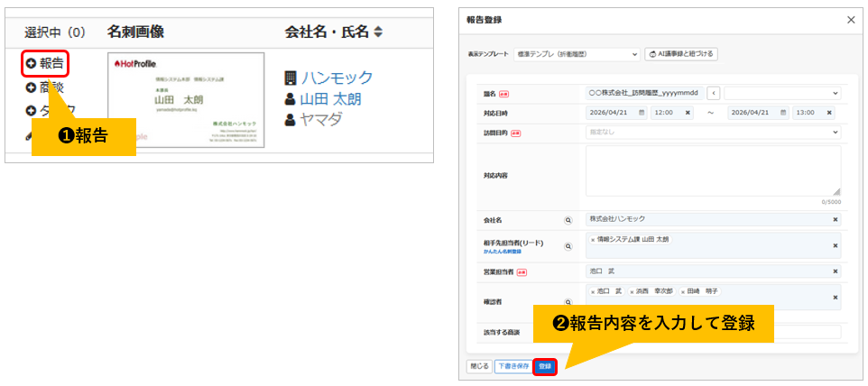Open the empty dropdown right of 題名
Screen dimensions: 868x386
[782, 94]
